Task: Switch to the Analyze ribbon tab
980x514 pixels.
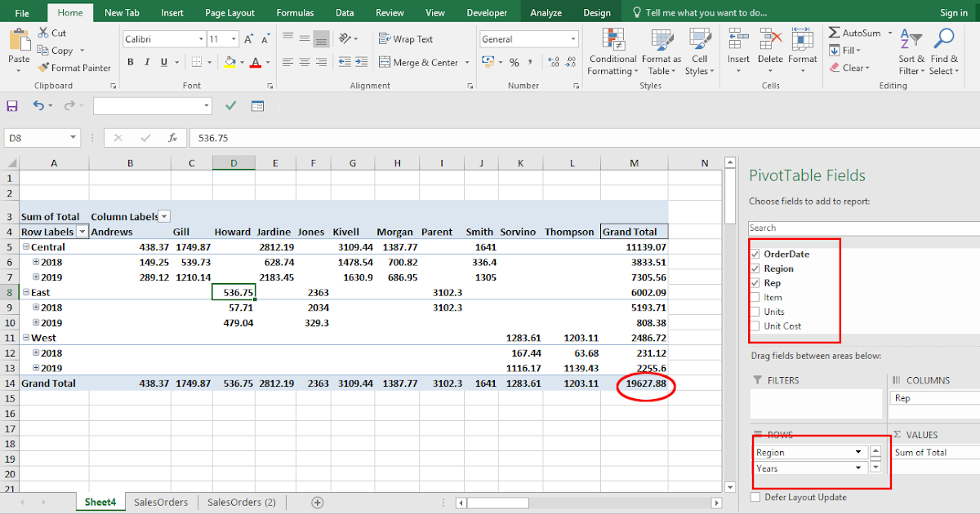Action: [x=546, y=11]
